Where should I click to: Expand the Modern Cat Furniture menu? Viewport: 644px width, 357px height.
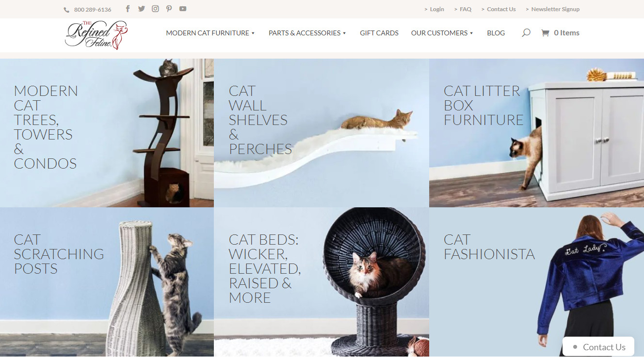click(x=210, y=33)
